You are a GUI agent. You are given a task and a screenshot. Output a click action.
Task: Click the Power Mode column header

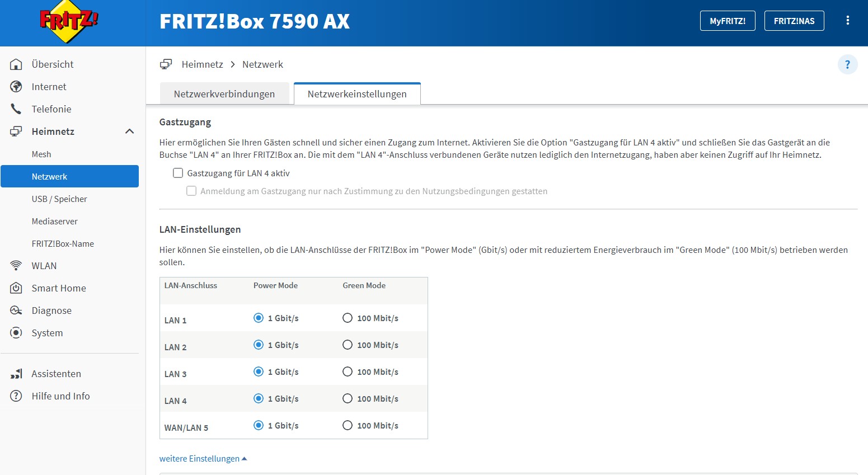pyautogui.click(x=275, y=285)
